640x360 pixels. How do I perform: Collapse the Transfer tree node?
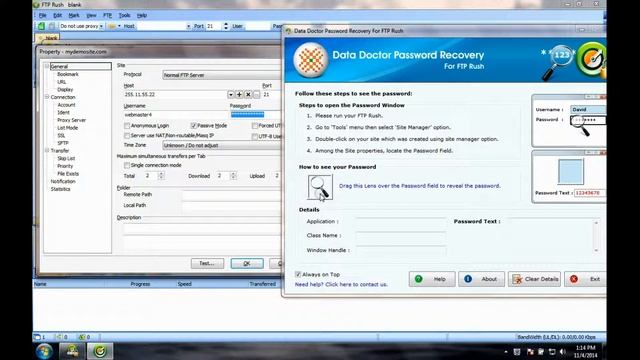(x=47, y=151)
